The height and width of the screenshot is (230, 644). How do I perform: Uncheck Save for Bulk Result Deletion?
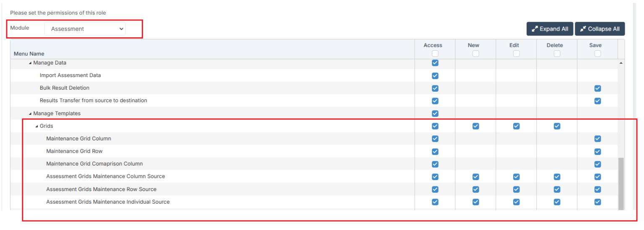point(597,88)
